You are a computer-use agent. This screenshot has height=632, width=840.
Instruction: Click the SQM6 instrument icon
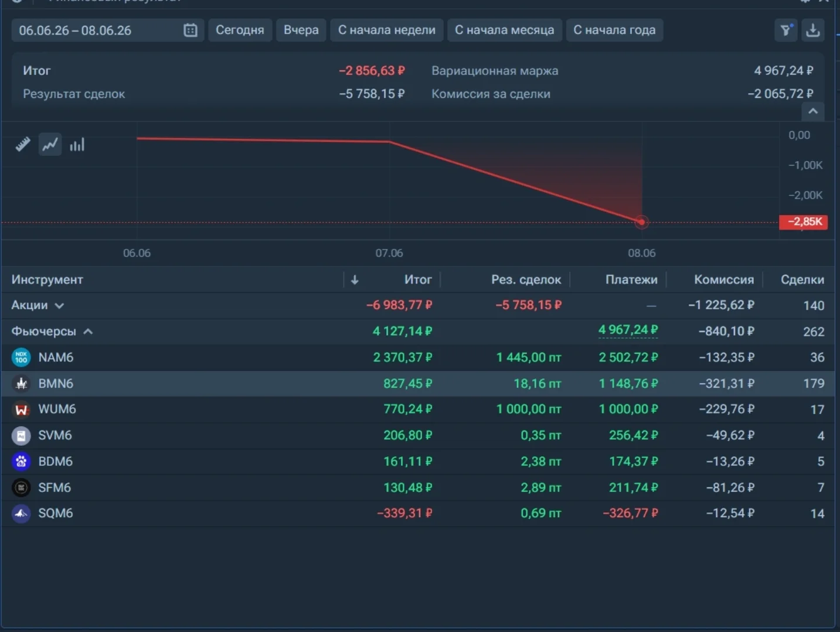coord(21,514)
